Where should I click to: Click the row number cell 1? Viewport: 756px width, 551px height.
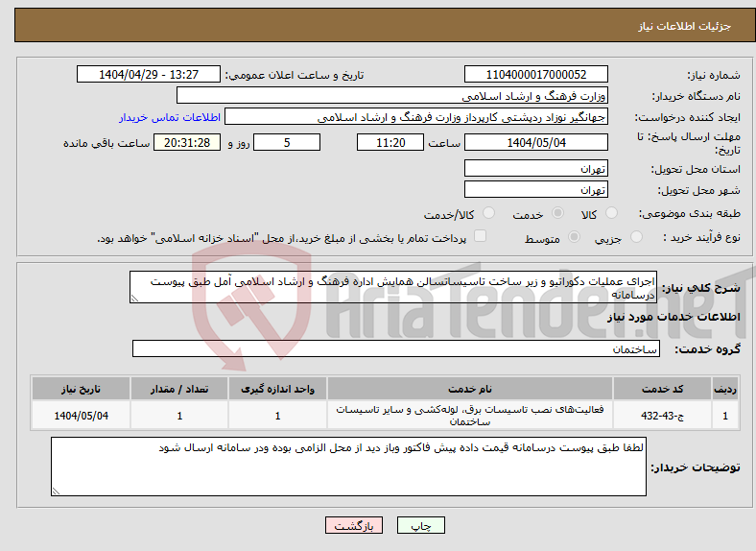click(725, 415)
